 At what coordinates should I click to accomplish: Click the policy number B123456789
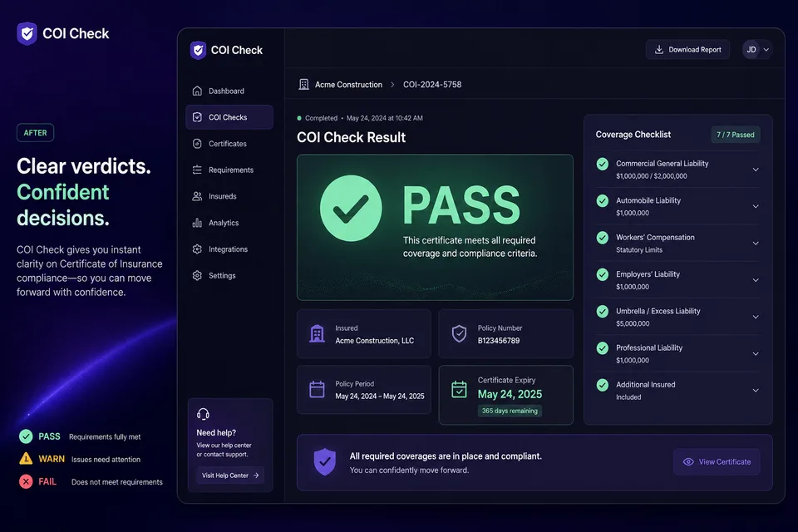click(499, 341)
